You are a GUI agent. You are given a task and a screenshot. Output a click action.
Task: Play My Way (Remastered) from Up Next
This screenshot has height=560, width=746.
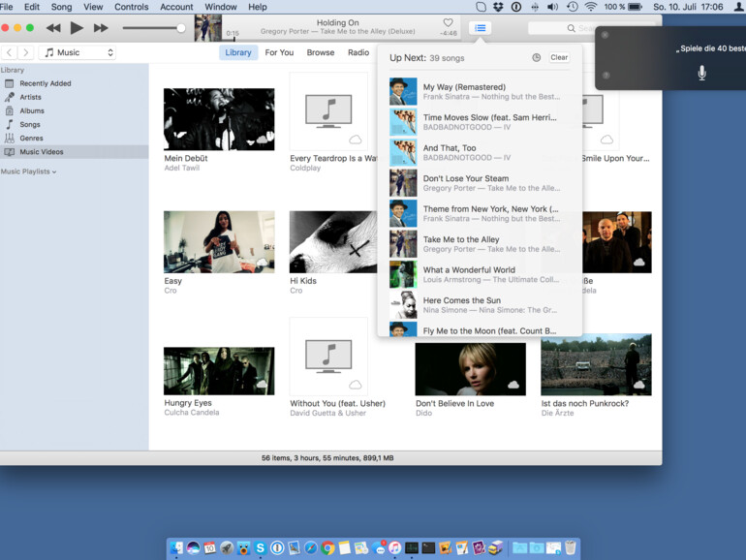coord(480,91)
